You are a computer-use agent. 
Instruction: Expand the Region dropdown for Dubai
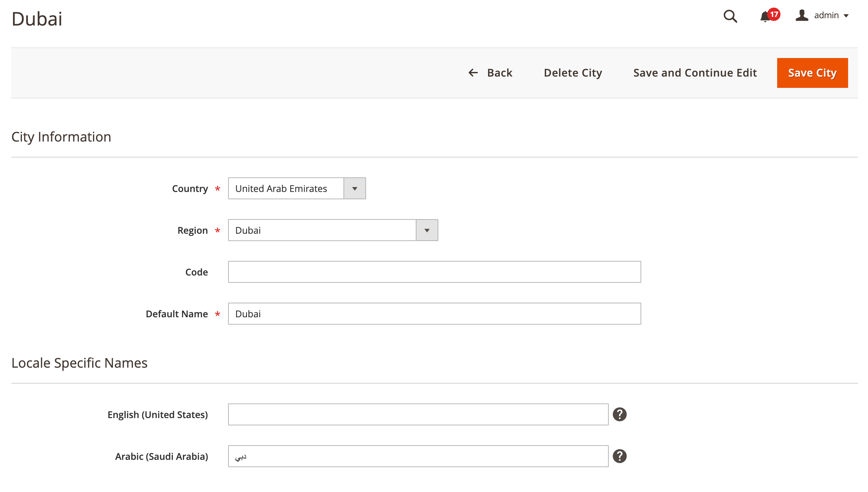427,230
